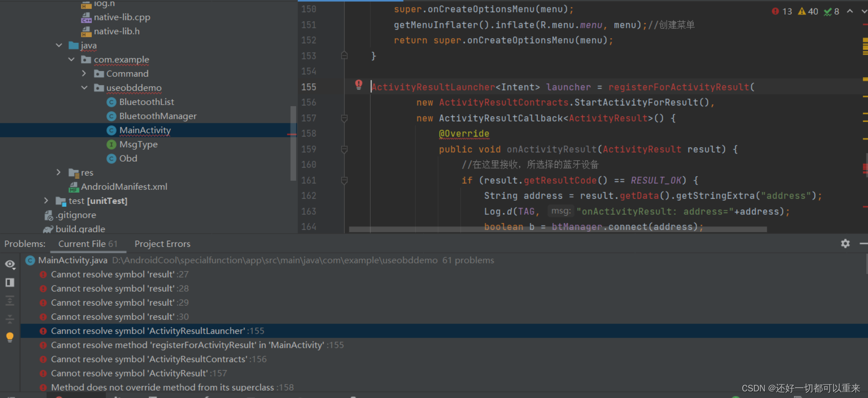Click the @Override annotation on line 158
Viewport: 868px width, 398px height.
point(464,134)
